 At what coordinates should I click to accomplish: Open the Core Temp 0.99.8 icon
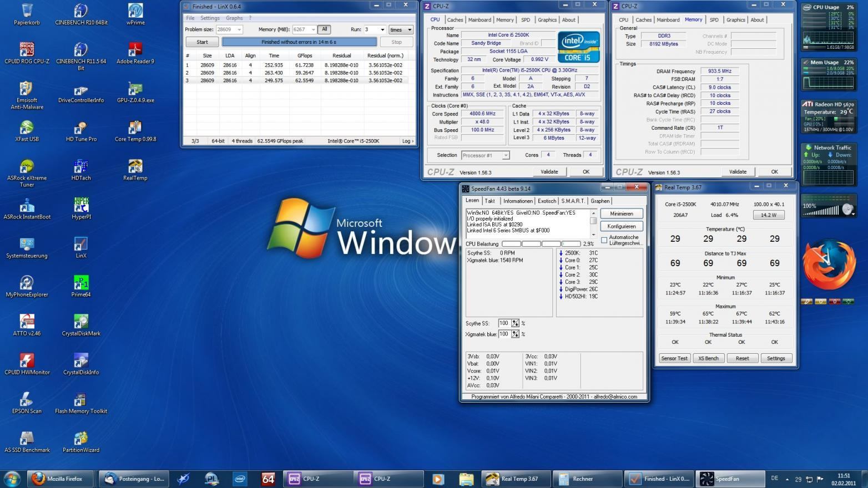pyautogui.click(x=135, y=132)
